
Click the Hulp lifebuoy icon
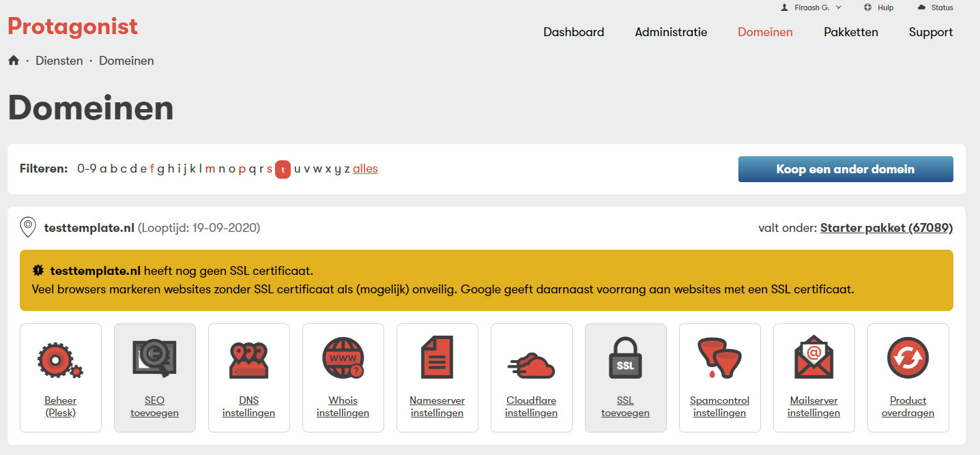point(867,8)
